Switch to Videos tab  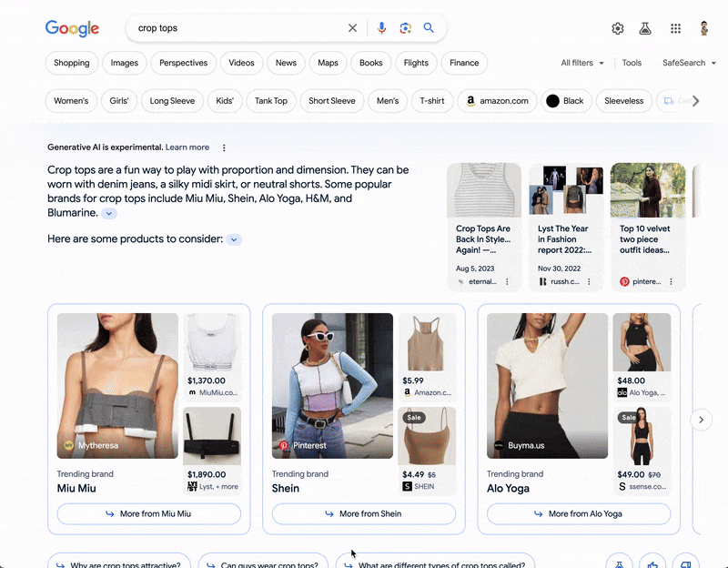(241, 63)
